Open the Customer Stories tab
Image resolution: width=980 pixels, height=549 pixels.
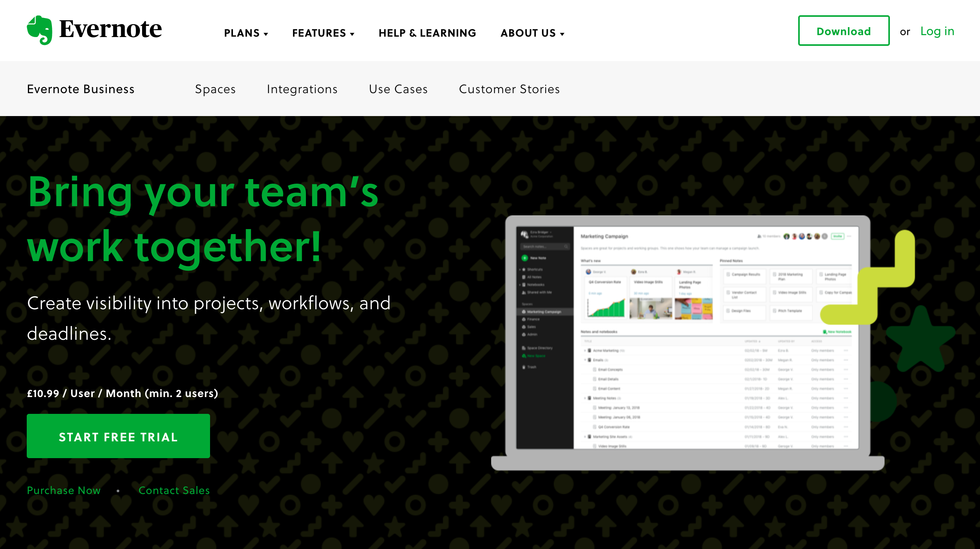click(509, 89)
